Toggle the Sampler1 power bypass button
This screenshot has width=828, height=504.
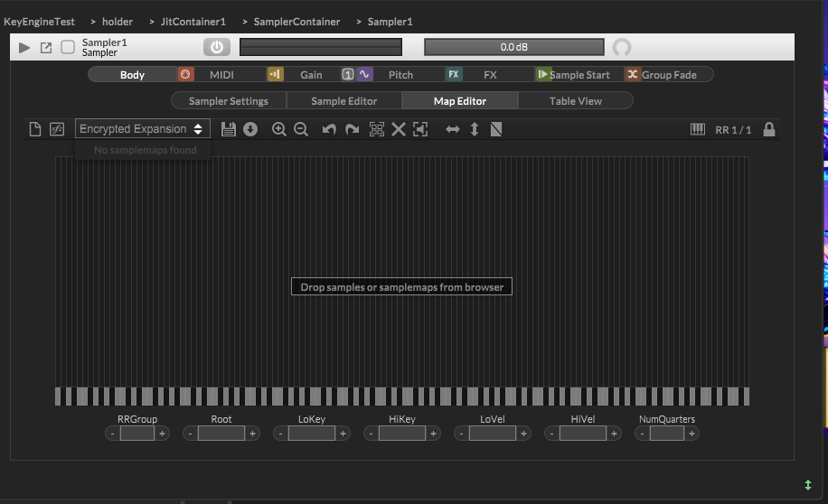tap(216, 47)
